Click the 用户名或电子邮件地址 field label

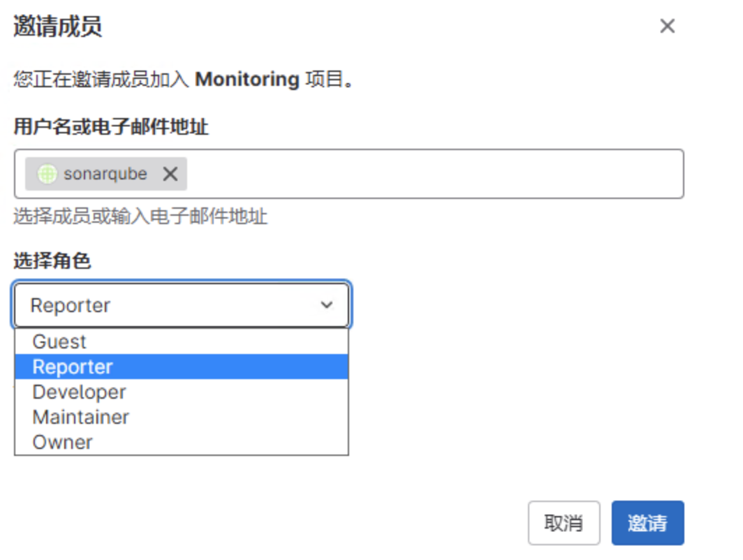coord(111,126)
